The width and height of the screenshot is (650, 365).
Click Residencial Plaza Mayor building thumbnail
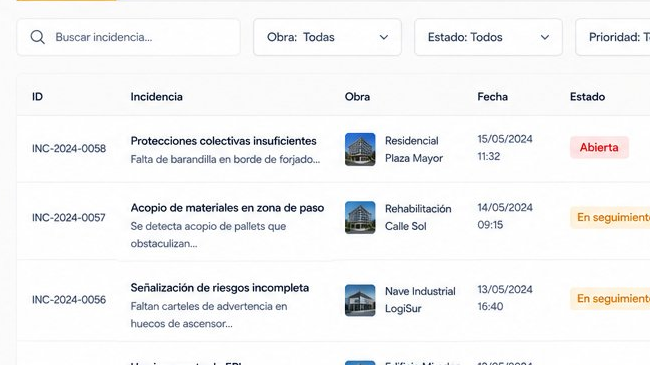(x=360, y=149)
